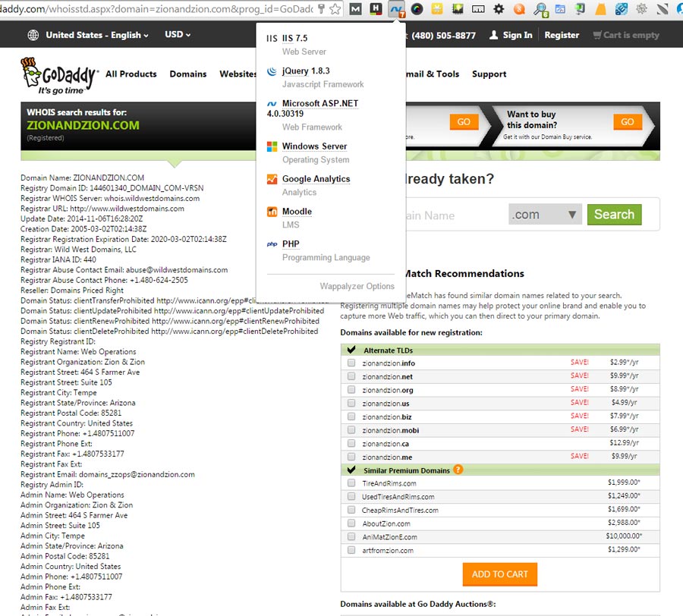
Task: Open the .com TLD dropdown
Action: (545, 215)
